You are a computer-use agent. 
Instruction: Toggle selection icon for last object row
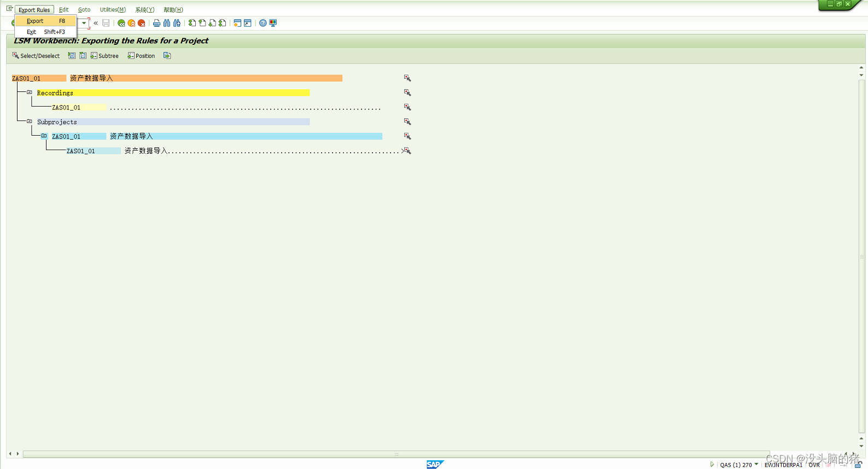[407, 150]
